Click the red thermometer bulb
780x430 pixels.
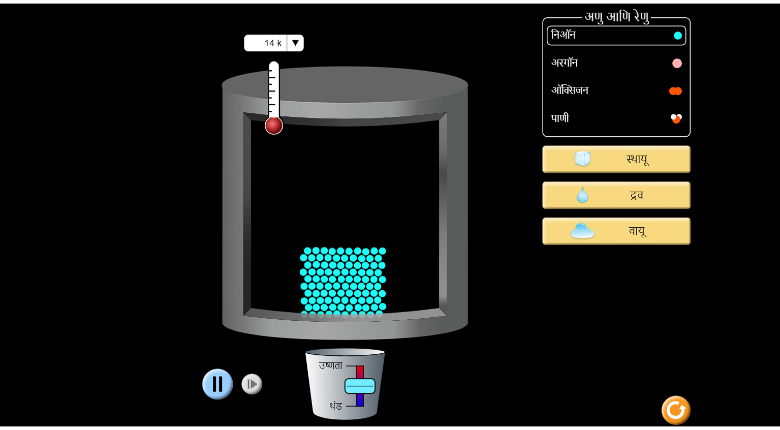tap(274, 125)
